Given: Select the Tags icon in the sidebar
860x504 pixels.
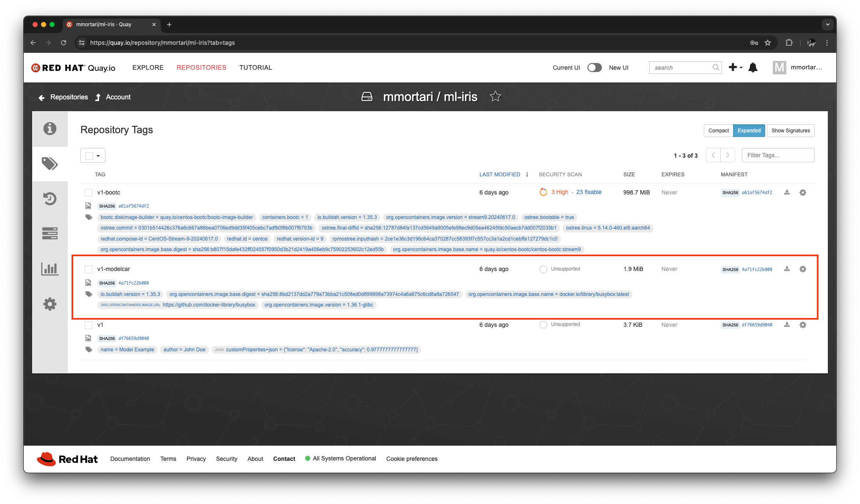Looking at the screenshot, I should tap(50, 164).
